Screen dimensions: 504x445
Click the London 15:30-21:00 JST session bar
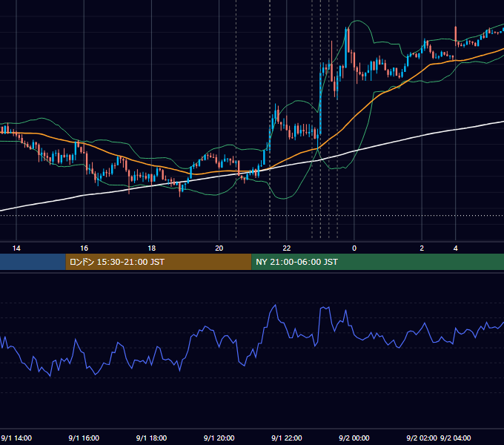(159, 262)
